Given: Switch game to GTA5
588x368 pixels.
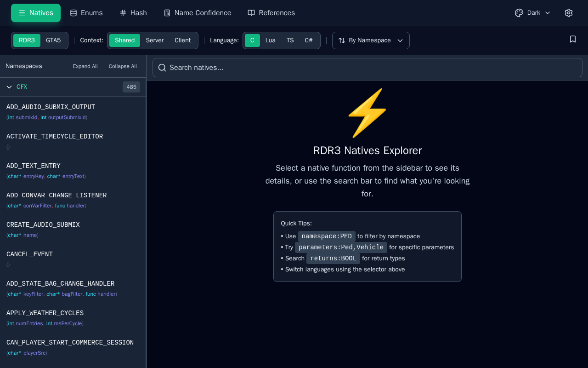Looking at the screenshot, I should click(x=53, y=40).
